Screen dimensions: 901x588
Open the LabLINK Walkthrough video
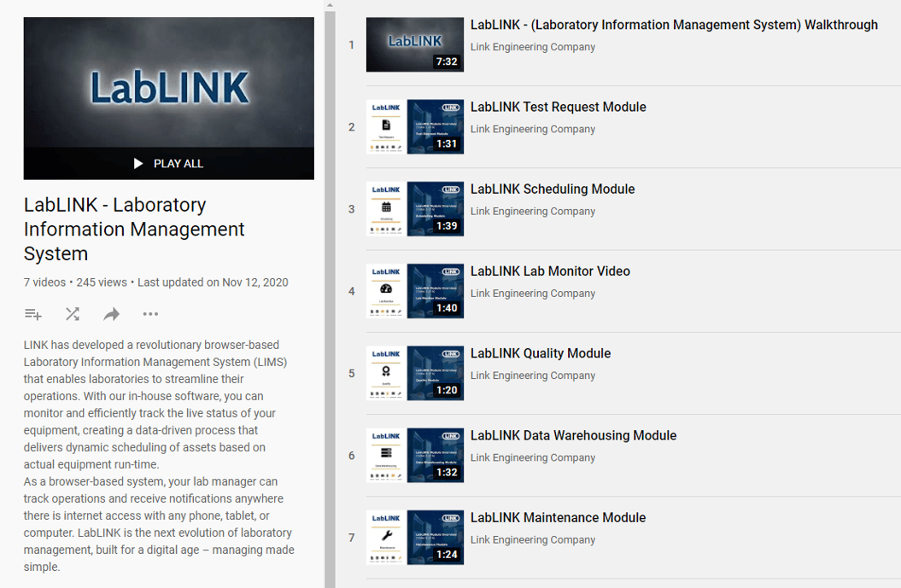(674, 25)
